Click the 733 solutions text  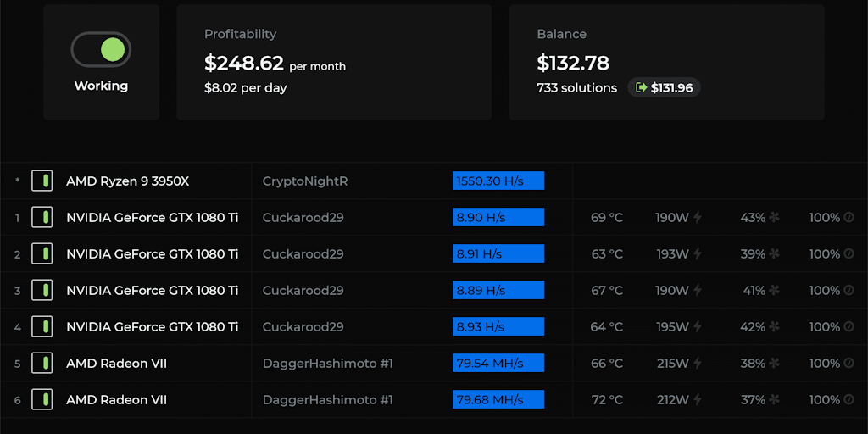click(x=576, y=88)
